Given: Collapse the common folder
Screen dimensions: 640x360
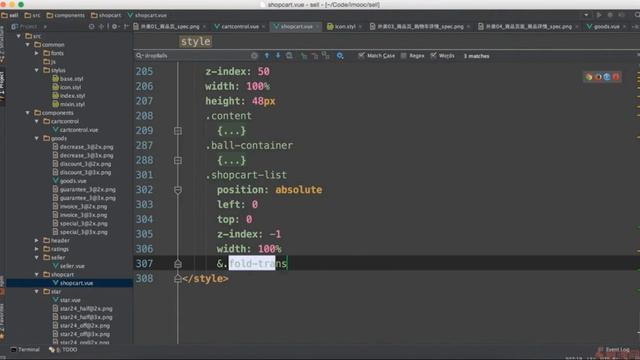Looking at the screenshot, I should pyautogui.click(x=28, y=44).
